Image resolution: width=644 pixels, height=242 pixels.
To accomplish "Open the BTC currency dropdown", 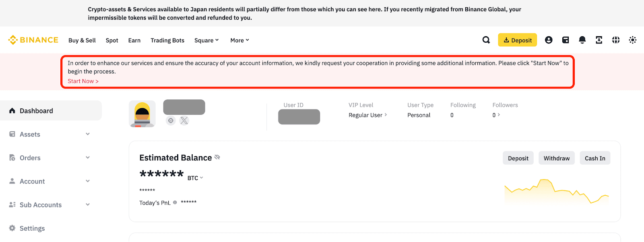I will [x=195, y=177].
